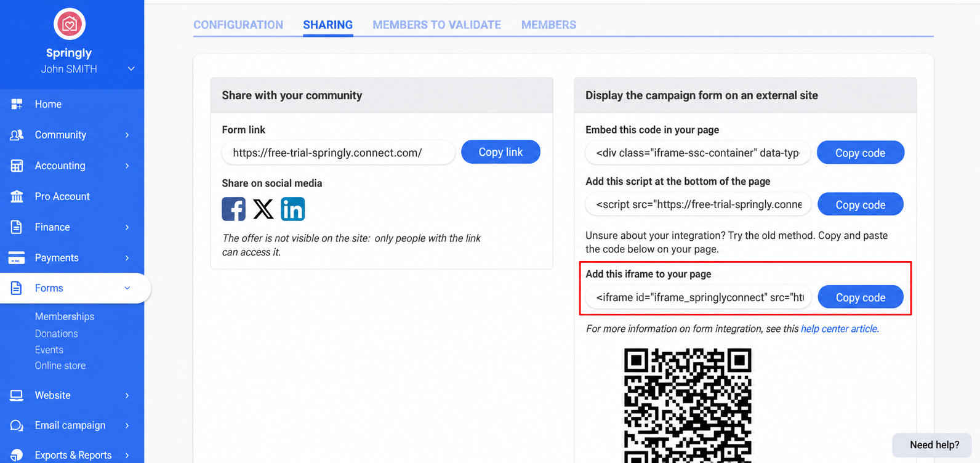
Task: Click the Springly logo icon
Action: (70, 24)
